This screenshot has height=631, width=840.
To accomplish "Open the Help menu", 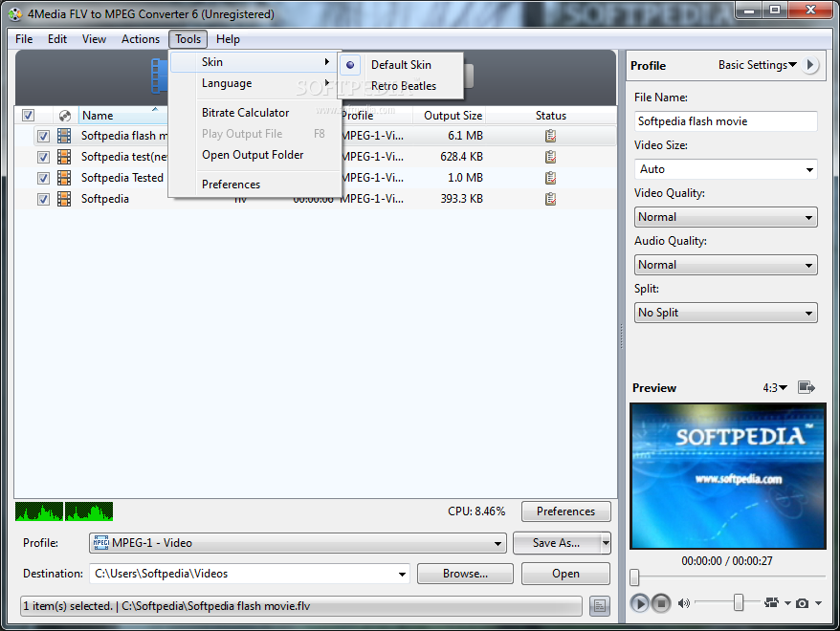I will [x=228, y=39].
